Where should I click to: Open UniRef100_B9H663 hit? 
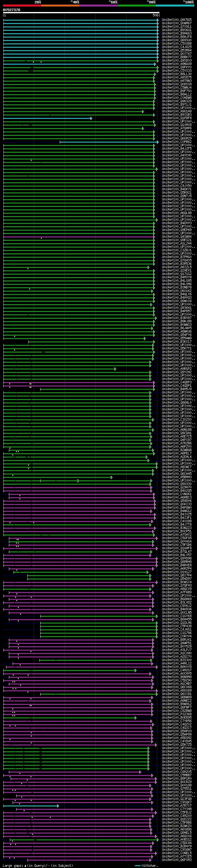176,33
